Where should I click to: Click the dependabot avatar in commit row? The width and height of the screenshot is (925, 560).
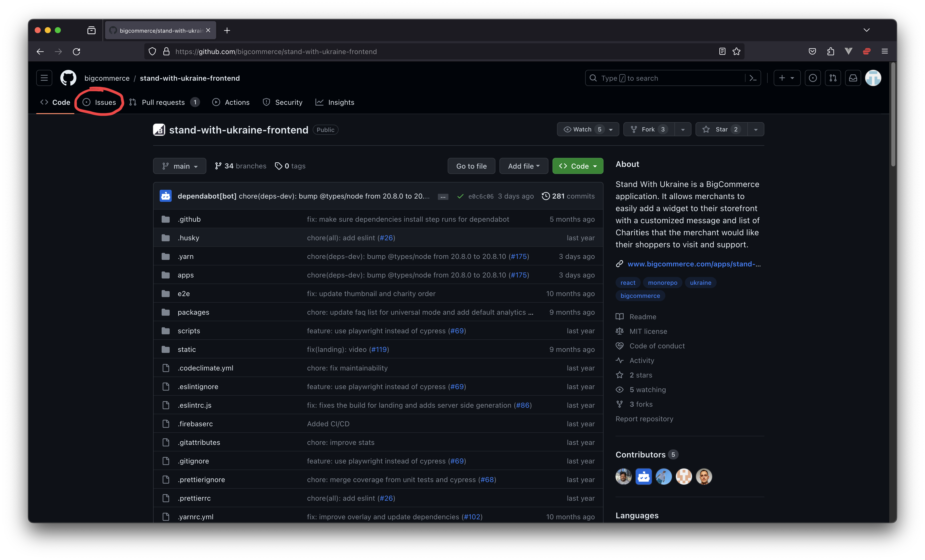[x=166, y=196]
